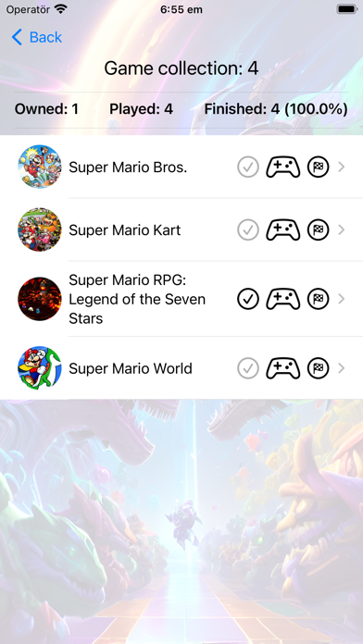This screenshot has width=363, height=644.
Task: Tap the Finished: 4 (100.0%) statistic label
Action: coord(276,109)
